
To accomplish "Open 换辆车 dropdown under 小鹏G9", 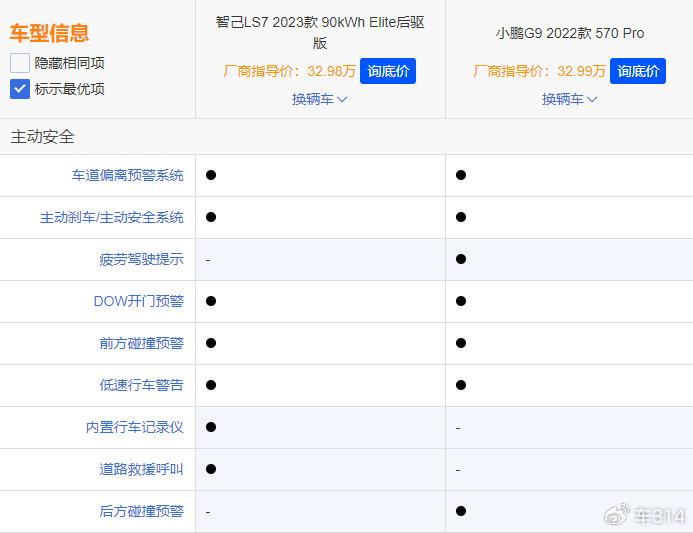I will tap(570, 99).
